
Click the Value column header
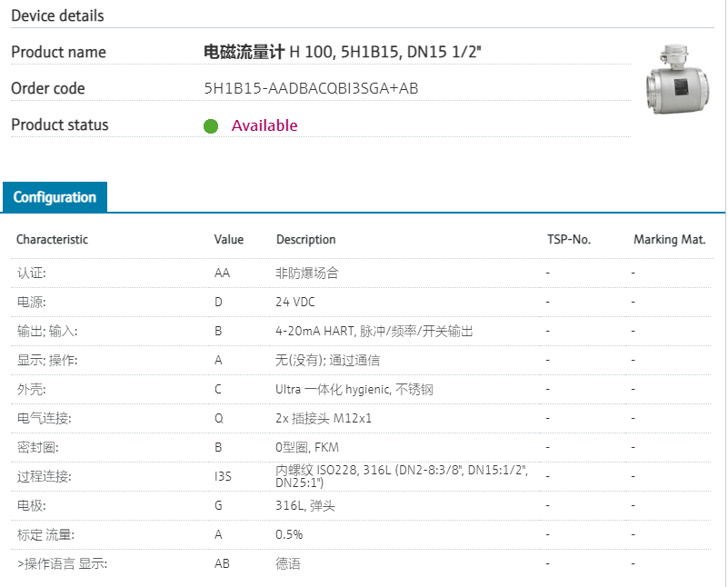[x=229, y=240]
